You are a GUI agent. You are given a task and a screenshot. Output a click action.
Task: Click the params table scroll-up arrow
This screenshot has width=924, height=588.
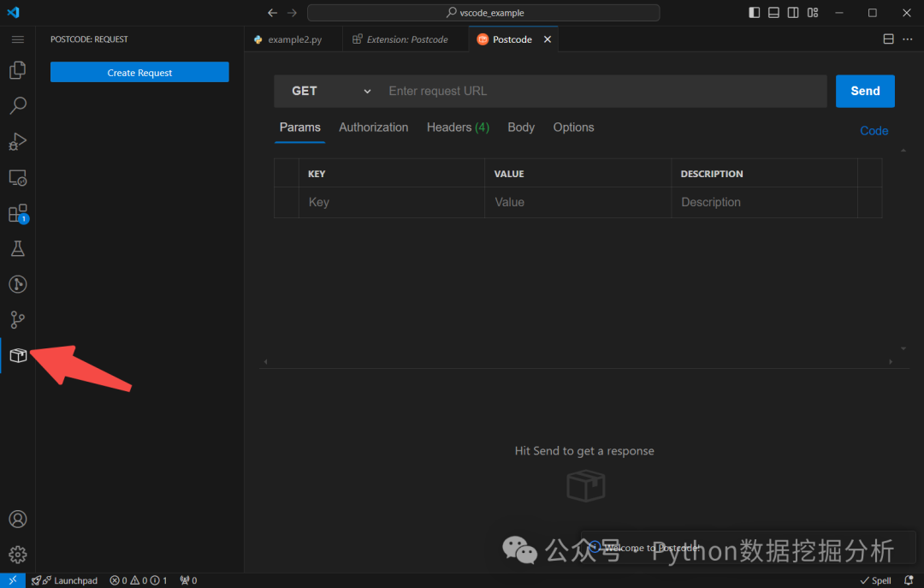tap(903, 151)
